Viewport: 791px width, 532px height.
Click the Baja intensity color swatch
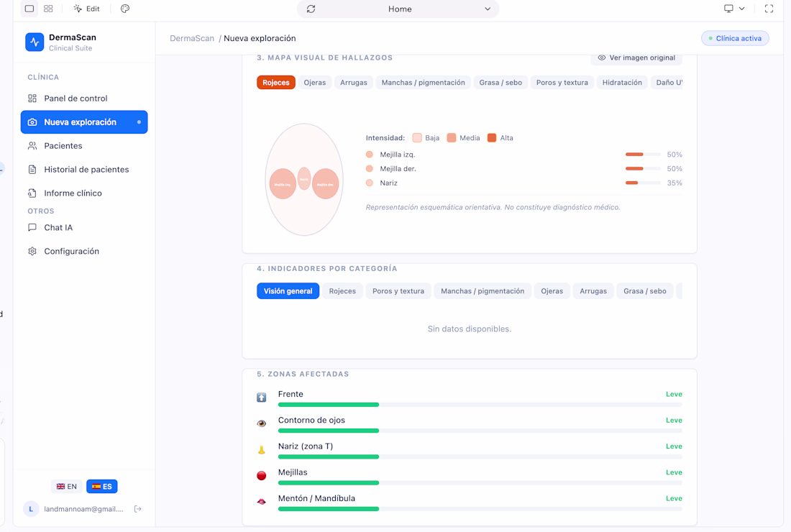click(416, 138)
